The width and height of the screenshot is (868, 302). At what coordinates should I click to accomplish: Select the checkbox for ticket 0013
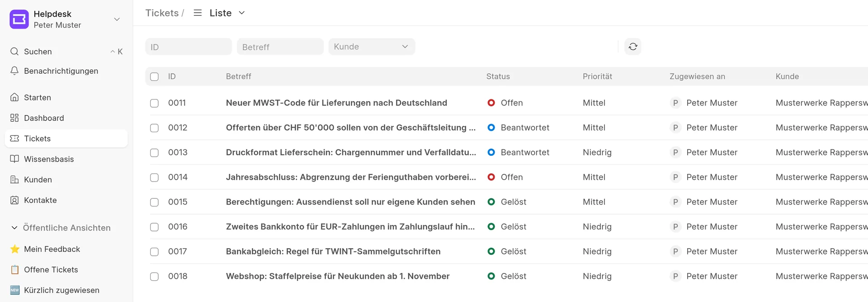(154, 153)
